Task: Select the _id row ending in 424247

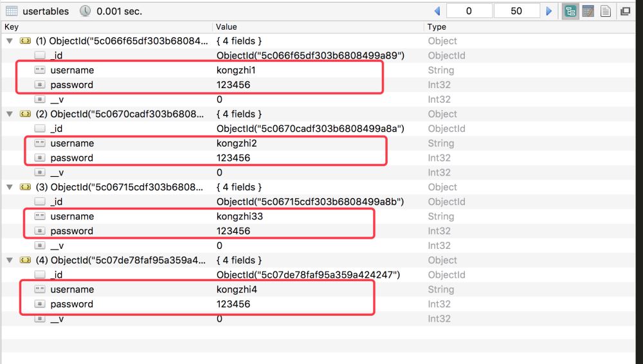Action: [193, 275]
